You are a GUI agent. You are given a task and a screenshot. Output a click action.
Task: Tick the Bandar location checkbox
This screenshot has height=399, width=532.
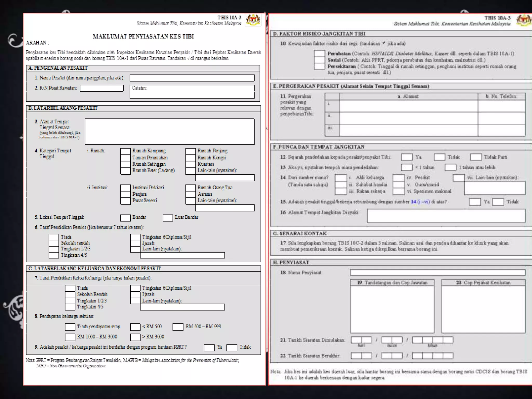(x=125, y=218)
